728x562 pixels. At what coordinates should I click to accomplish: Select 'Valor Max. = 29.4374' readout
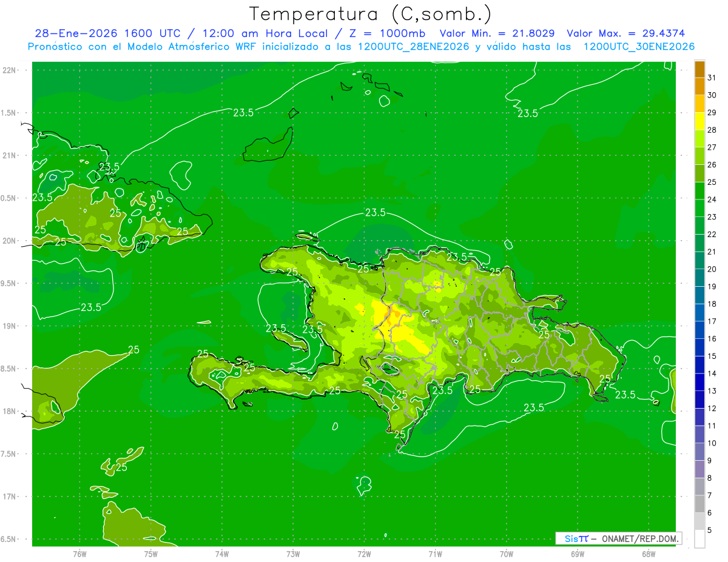[x=626, y=33]
